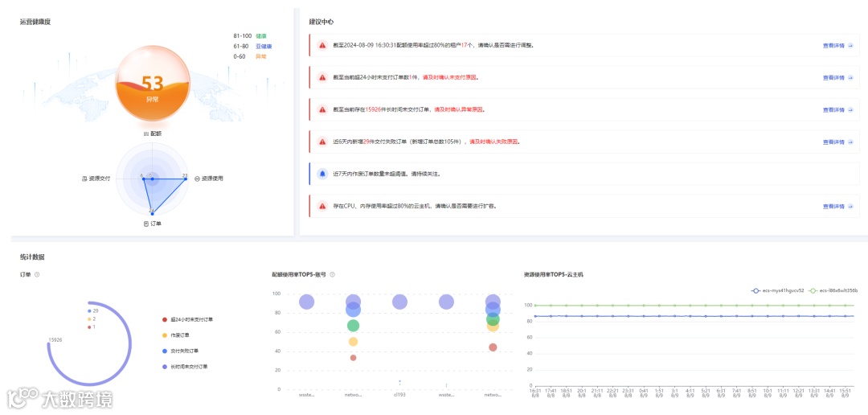Screen dimensions: 868x415
Task: Click the 16:31 8/8 time axis label
Action: [534, 392]
